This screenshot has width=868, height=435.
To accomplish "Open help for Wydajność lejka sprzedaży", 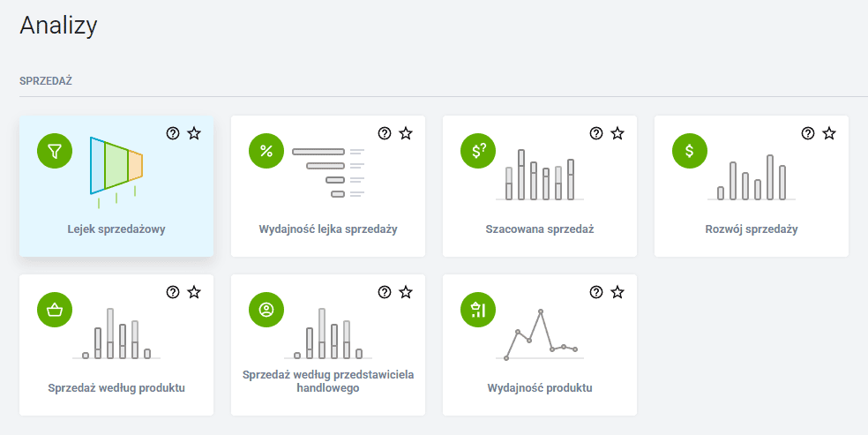I will pyautogui.click(x=385, y=133).
